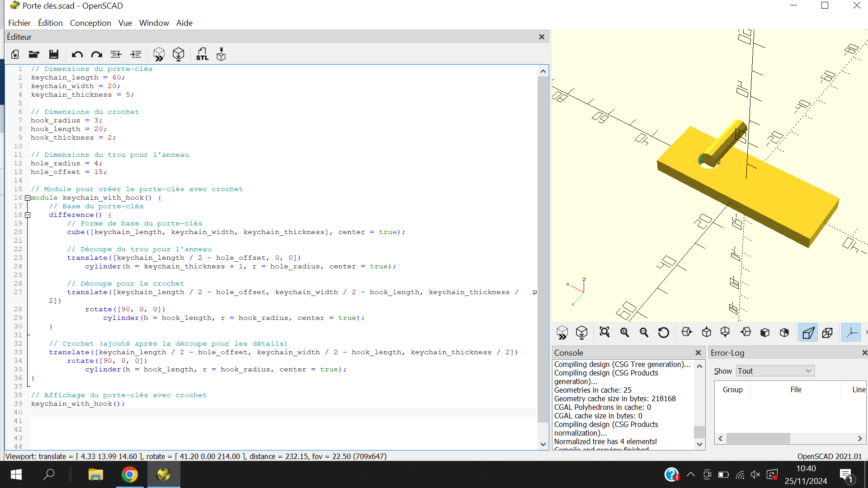868x488 pixels.
Task: Expand the viewer toolbar overflow arrow
Action: (866, 333)
